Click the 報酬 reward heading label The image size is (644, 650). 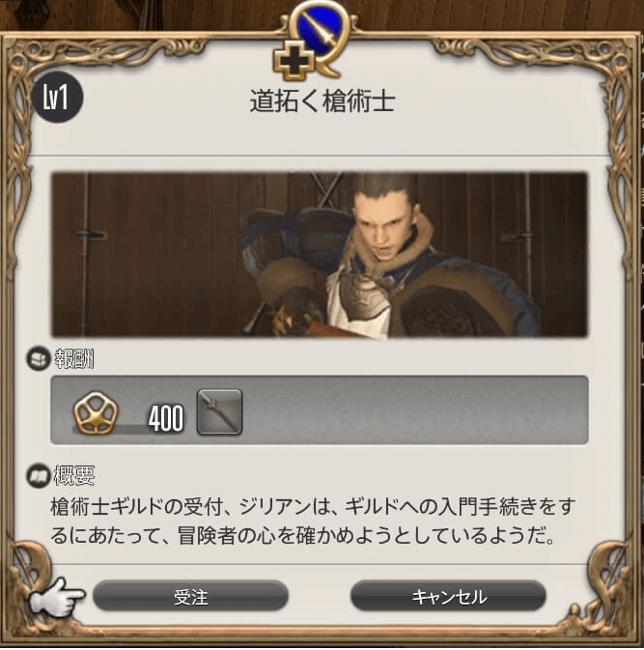click(74, 358)
